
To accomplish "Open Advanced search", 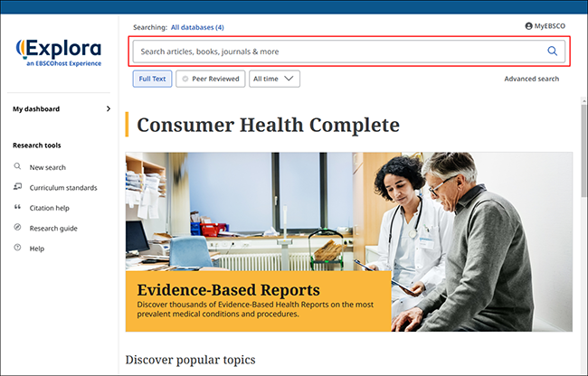I will point(531,79).
